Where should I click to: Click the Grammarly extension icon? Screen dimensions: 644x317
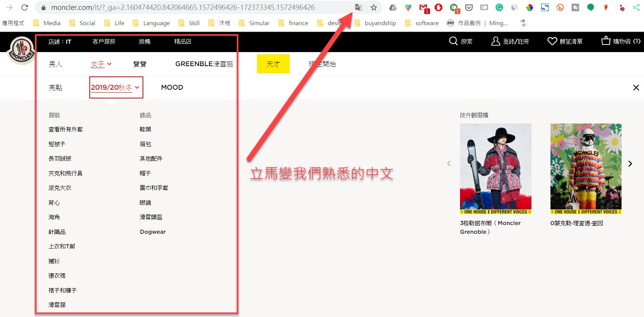pos(499,8)
